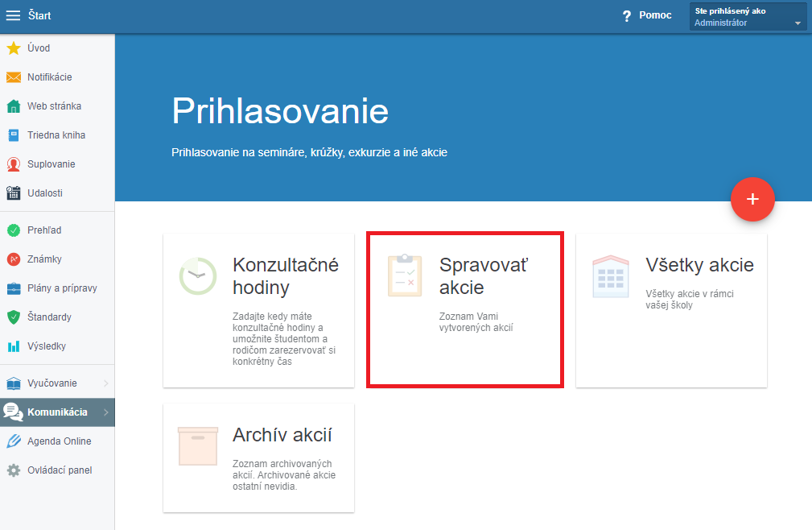The image size is (812, 530).
Task: Expand the Vyučovanie submenu chevron
Action: click(x=105, y=383)
